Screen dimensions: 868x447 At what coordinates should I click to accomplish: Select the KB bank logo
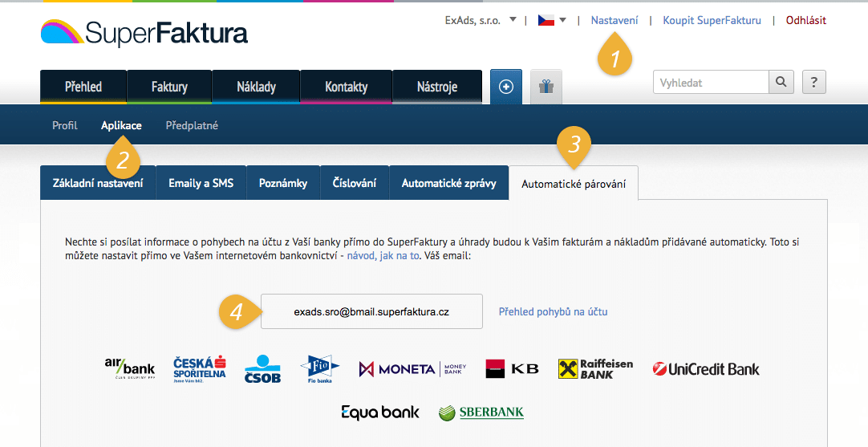pyautogui.click(x=512, y=369)
